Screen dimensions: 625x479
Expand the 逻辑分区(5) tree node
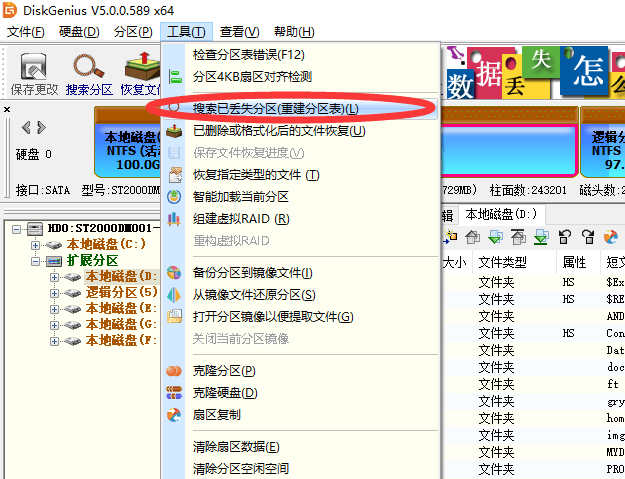pos(54,293)
